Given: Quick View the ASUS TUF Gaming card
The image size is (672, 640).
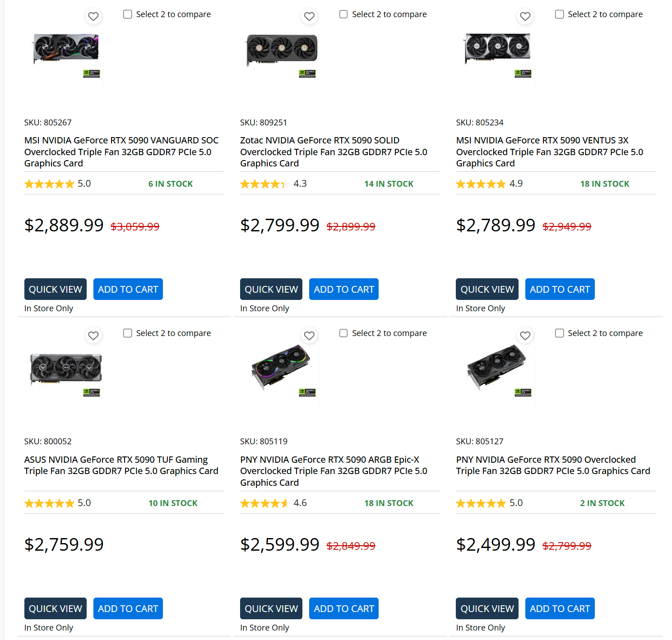Looking at the screenshot, I should 56,608.
